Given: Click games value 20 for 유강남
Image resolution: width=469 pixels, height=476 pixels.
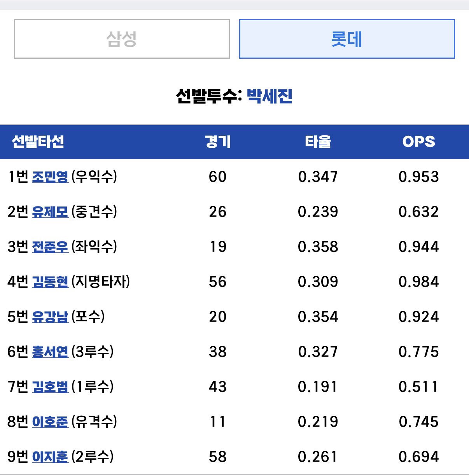Looking at the screenshot, I should 218,317.
